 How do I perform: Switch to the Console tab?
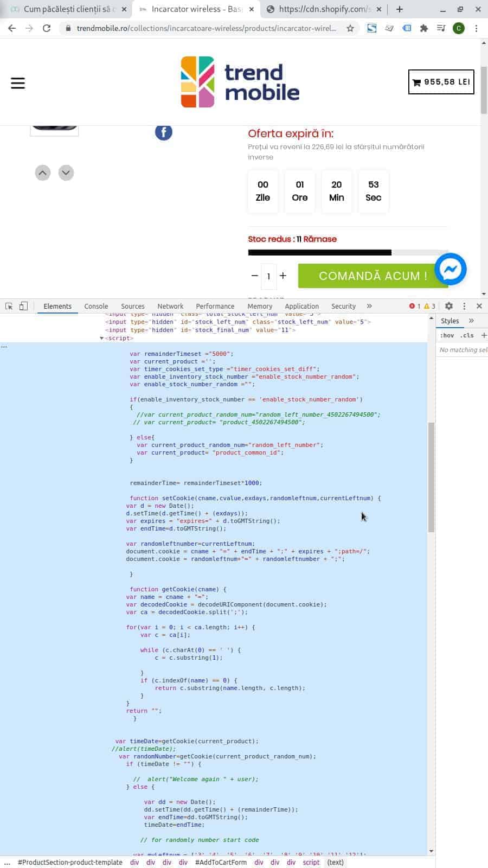coord(96,306)
